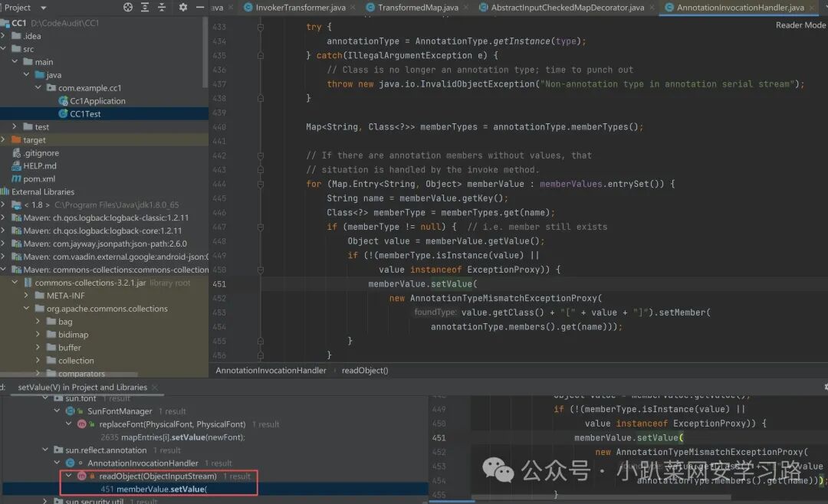Hide the Project tool window
Screen dimensions: 828x504
(199, 8)
